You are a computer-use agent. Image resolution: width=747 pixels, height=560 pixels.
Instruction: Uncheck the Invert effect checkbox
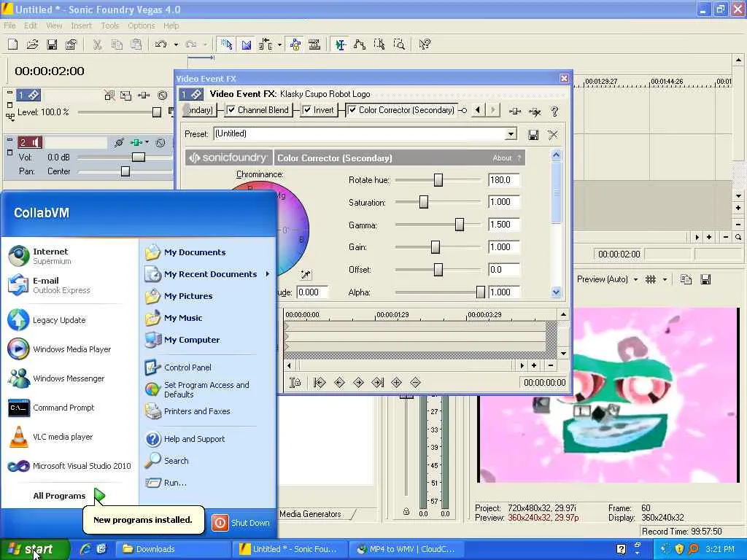307,110
